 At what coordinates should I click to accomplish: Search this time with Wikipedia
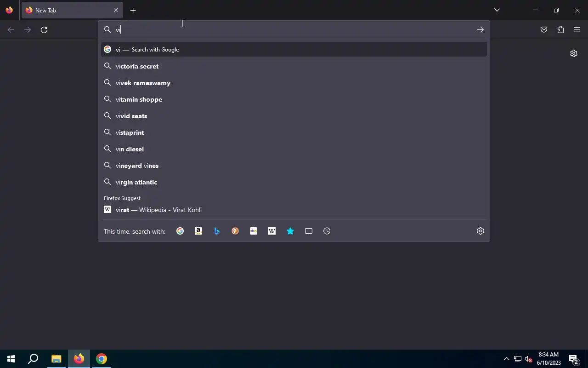pos(272,231)
